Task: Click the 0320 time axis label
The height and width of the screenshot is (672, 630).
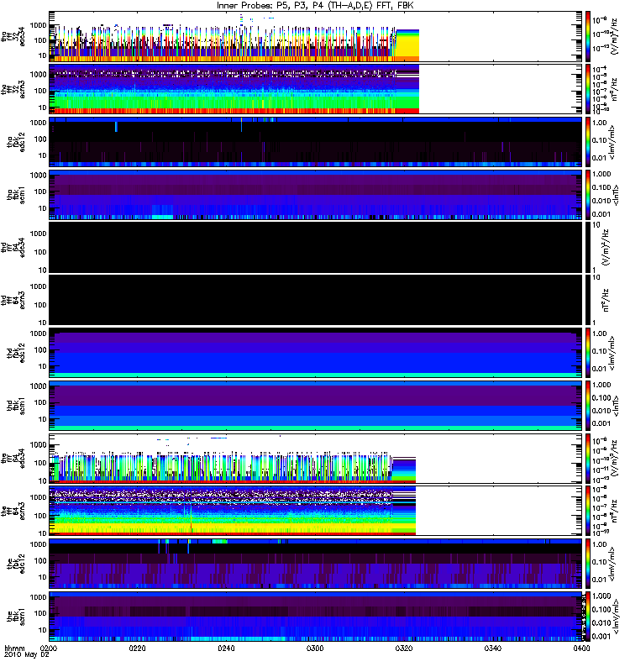Action: click(x=404, y=648)
